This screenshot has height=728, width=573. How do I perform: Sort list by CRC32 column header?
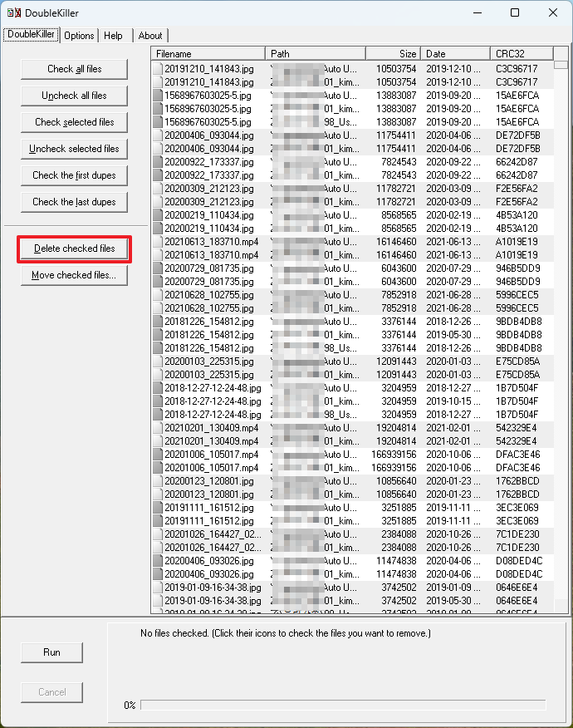coord(522,54)
